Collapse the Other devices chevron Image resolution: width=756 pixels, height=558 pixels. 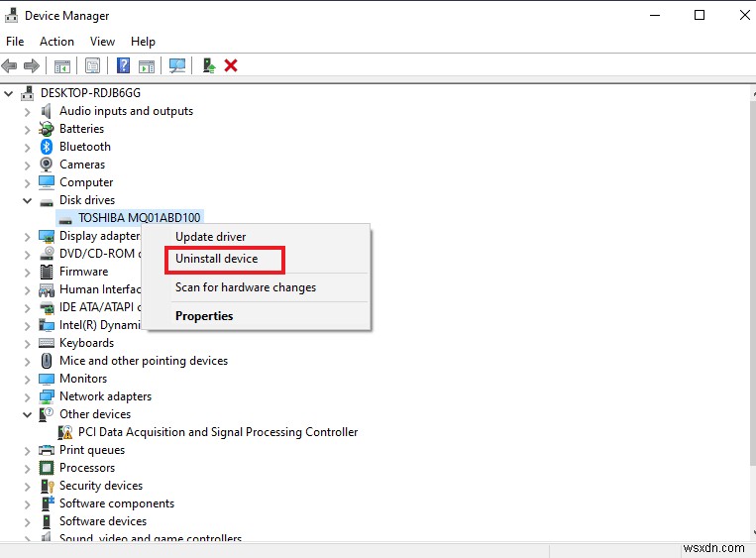27,414
